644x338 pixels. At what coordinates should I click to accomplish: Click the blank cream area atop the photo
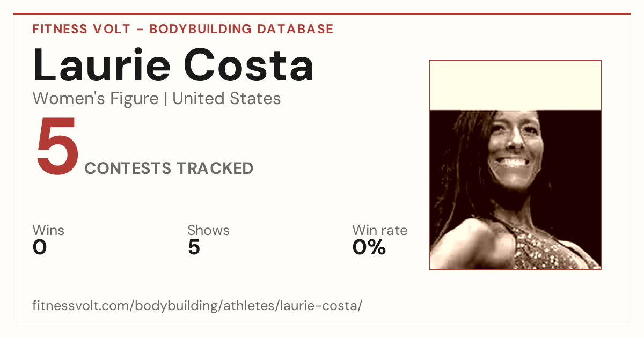tap(515, 85)
